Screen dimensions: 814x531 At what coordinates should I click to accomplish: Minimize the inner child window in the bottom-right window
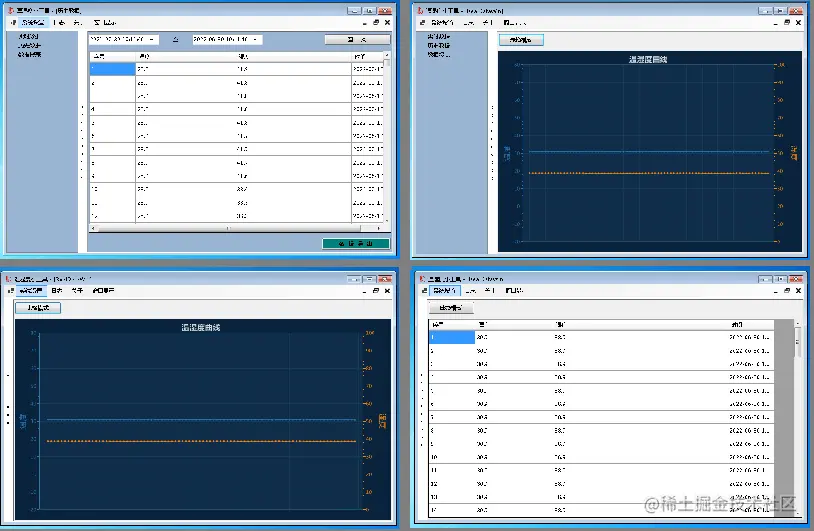coord(776,291)
